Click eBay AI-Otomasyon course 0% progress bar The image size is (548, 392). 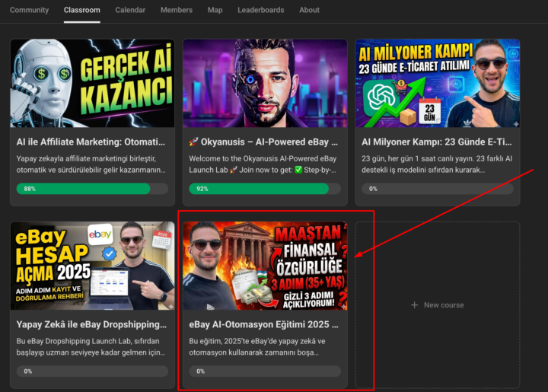(x=265, y=371)
